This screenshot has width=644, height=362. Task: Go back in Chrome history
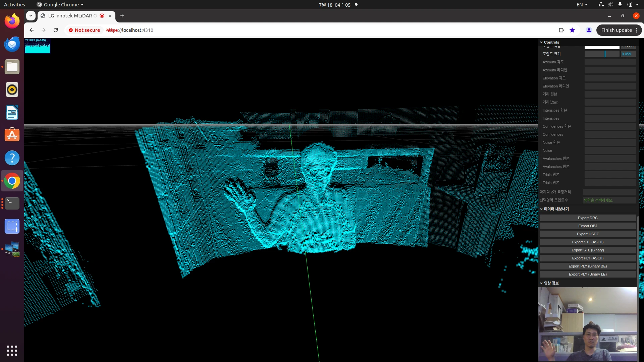[x=32, y=30]
